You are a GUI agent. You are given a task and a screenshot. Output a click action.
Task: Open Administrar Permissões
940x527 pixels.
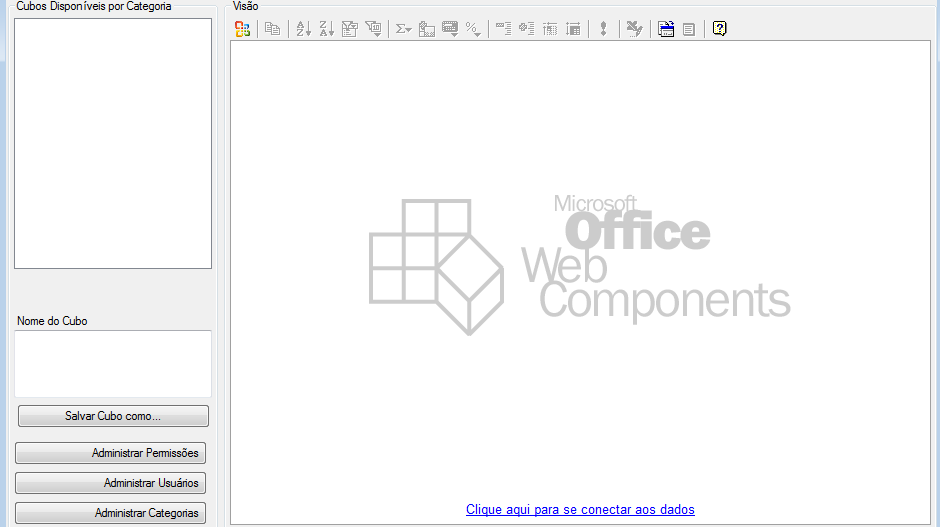click(110, 453)
